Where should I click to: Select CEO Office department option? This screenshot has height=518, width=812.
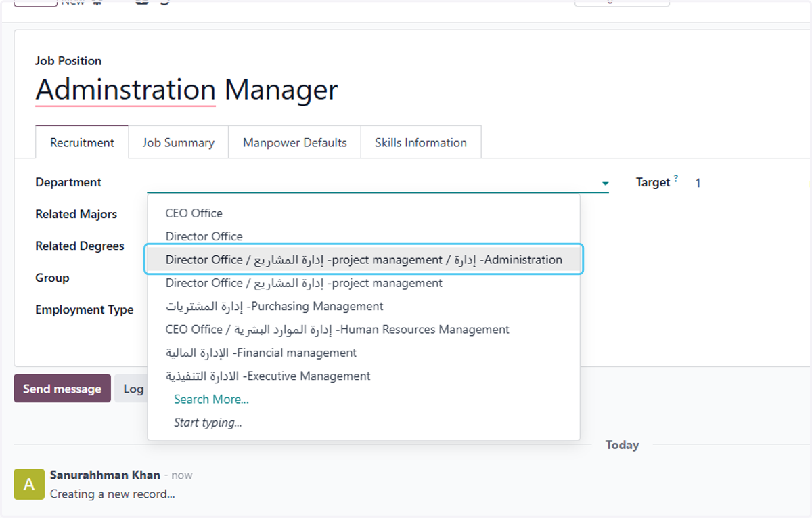point(363,213)
